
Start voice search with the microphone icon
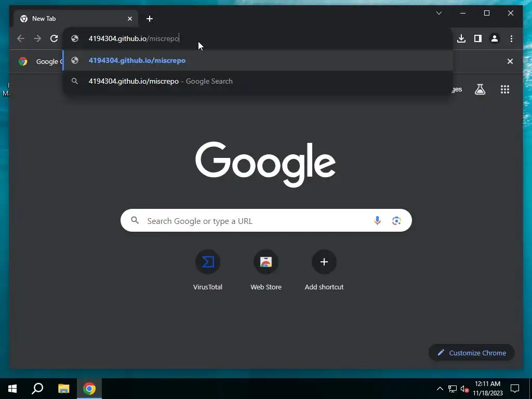pyautogui.click(x=377, y=220)
